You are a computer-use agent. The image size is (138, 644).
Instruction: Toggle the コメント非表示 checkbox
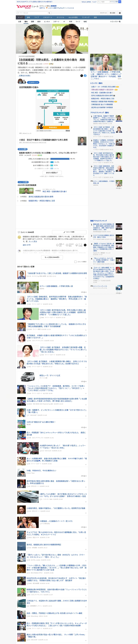[75, 262]
